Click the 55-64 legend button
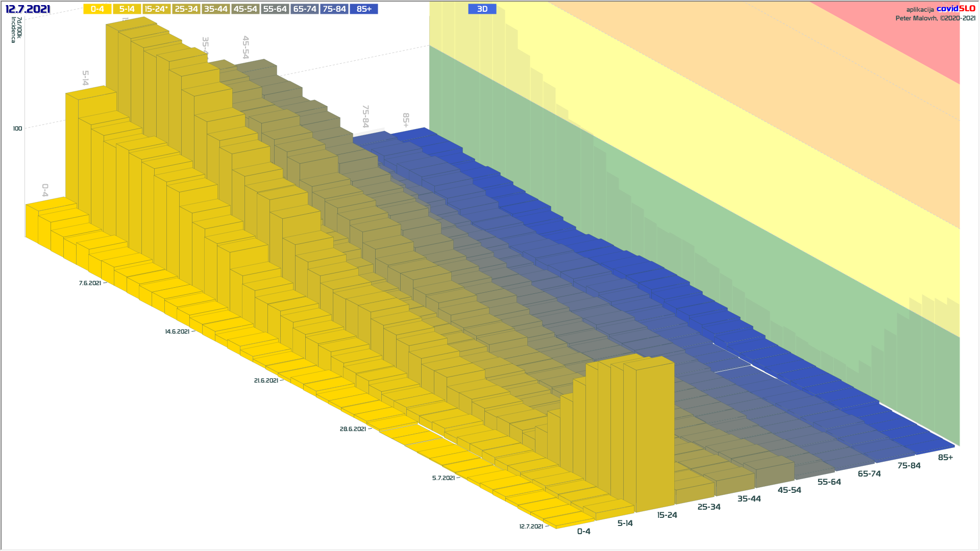 275,9
